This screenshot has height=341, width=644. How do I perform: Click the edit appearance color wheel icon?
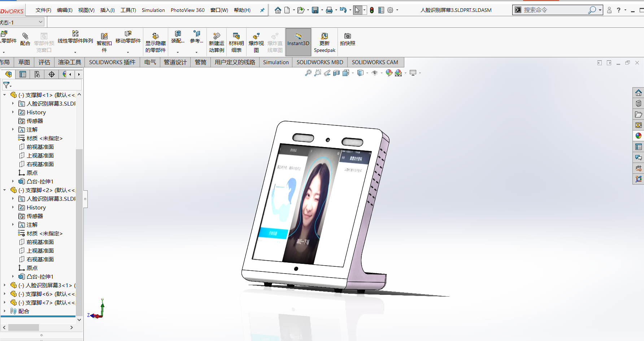pos(389,73)
